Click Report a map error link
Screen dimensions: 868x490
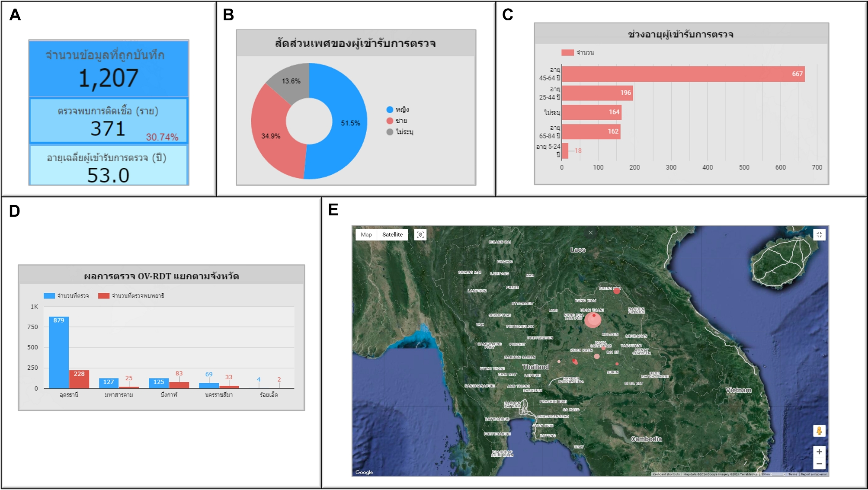tap(814, 474)
